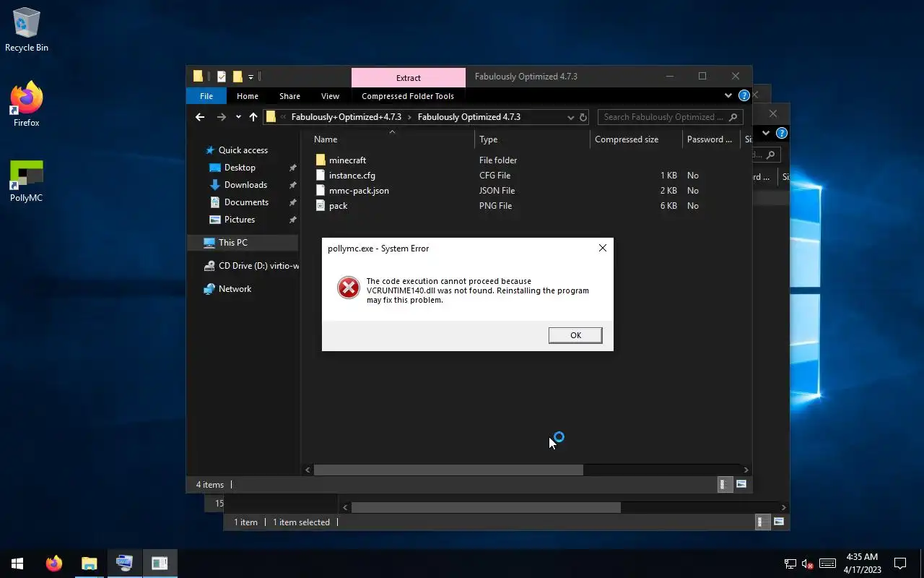This screenshot has height=578, width=924.
Task: Open PollyMC desktop shortcut
Action: coord(27,181)
